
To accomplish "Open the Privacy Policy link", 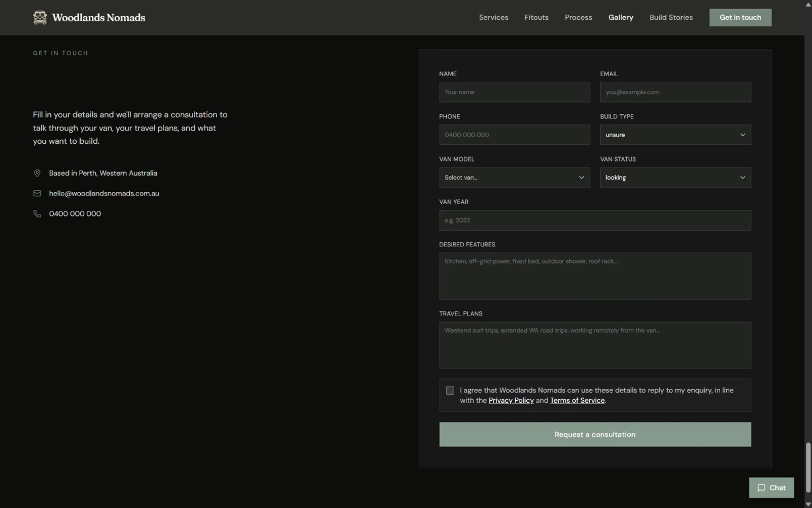I will coord(511,401).
